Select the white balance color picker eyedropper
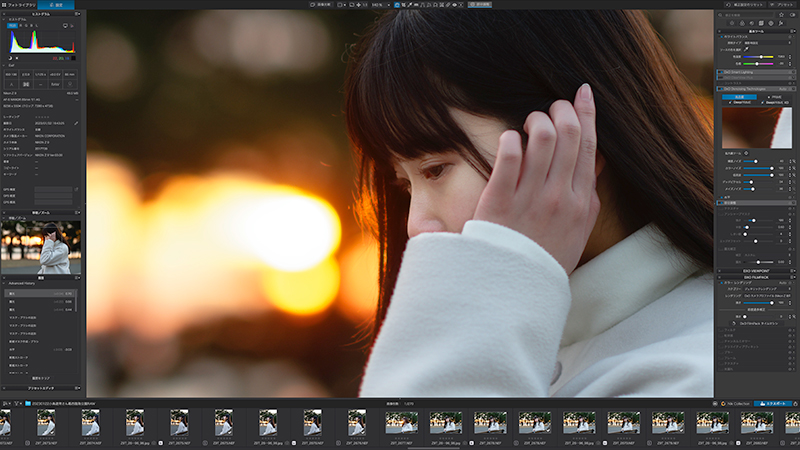The width and height of the screenshot is (800, 450). 746,49
